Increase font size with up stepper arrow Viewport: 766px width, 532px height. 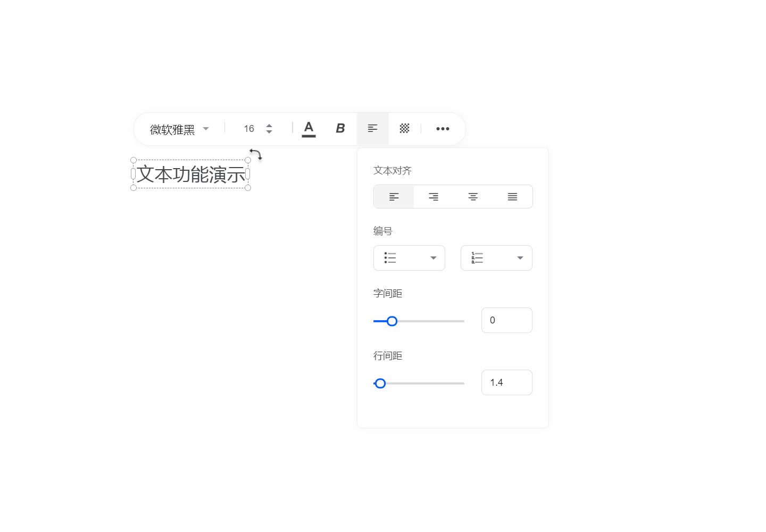(269, 126)
